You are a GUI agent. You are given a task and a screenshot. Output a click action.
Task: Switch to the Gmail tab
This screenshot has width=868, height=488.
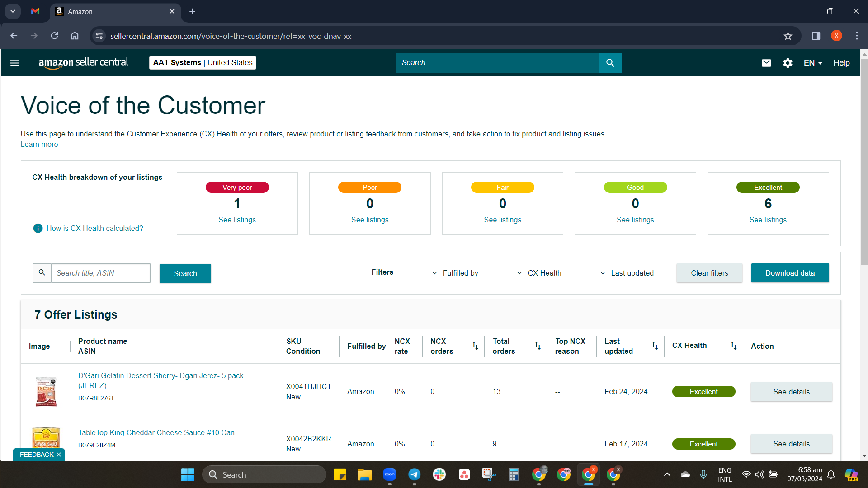[35, 11]
